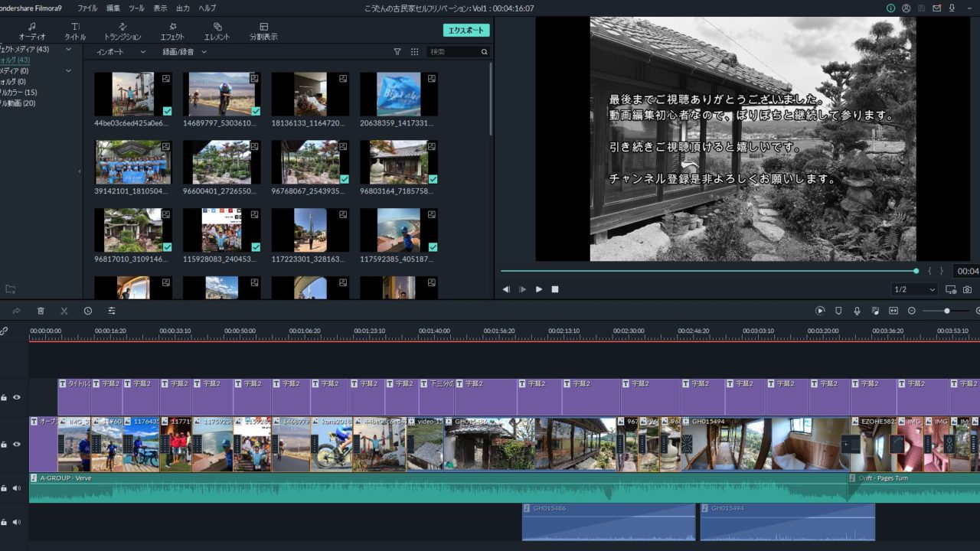Adjust the timeline zoom slider
Screen dimensions: 980x551
(947, 311)
